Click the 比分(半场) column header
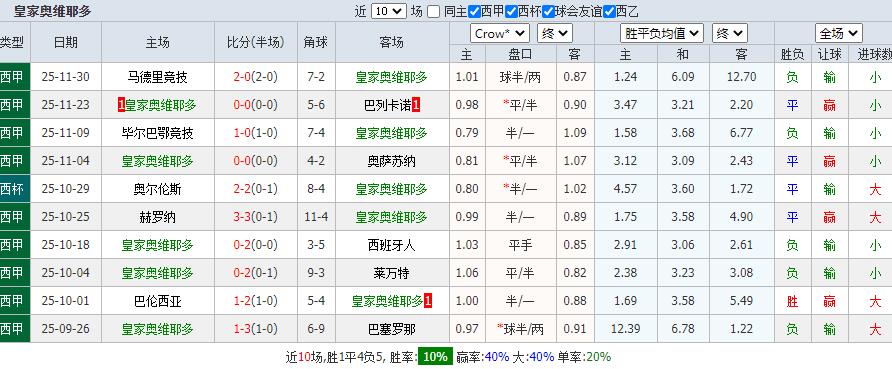The height and width of the screenshot is (369, 892). coord(255,42)
